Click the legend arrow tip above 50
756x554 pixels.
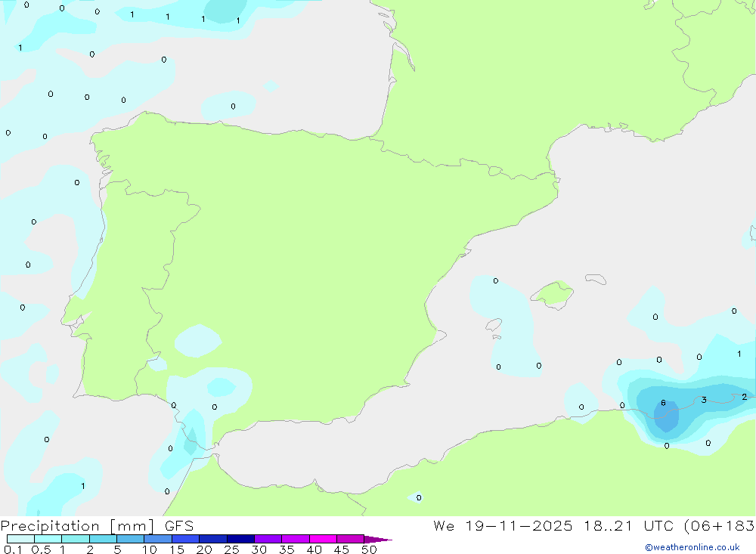378,540
